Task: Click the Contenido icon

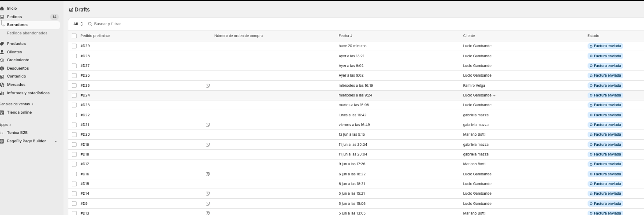Action: tap(2, 76)
